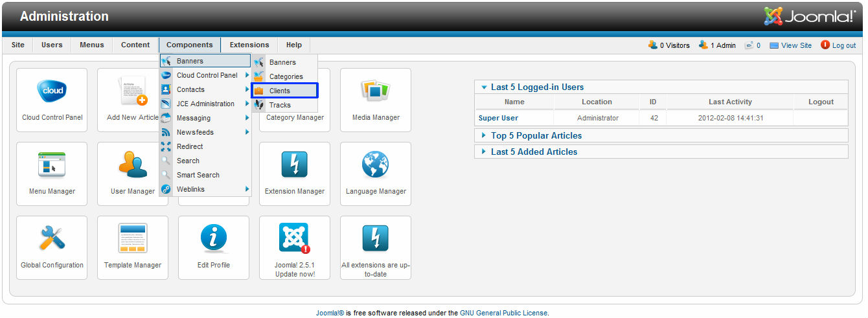Collapse the Last 5 Logged-in Users panel

484,87
